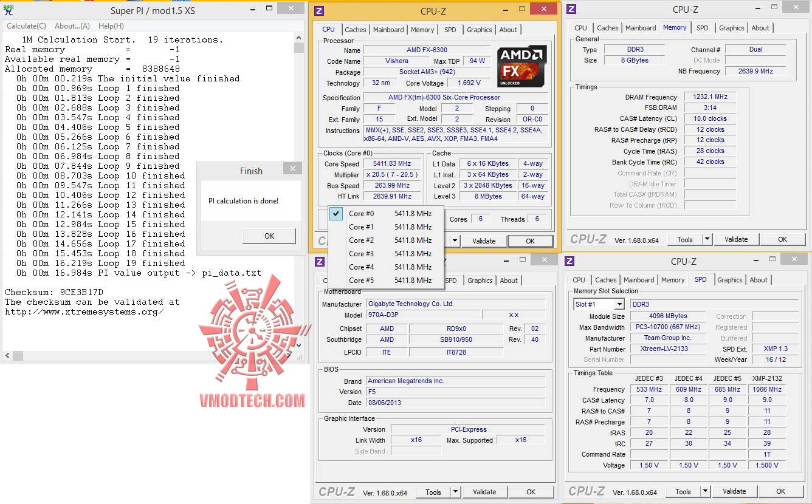This screenshot has width=812, height=504.
Task: Select Core #1 in the core list
Action: (x=386, y=227)
